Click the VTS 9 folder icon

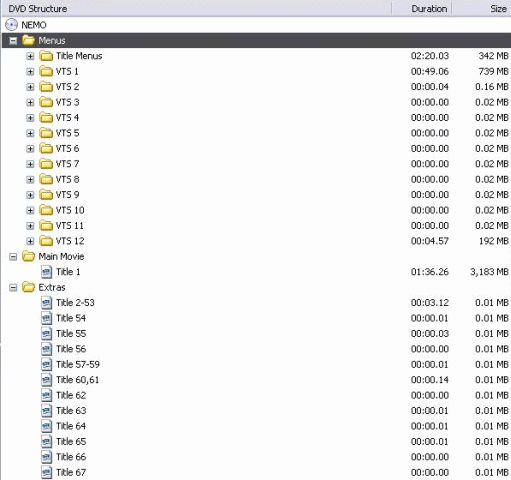tap(46, 195)
